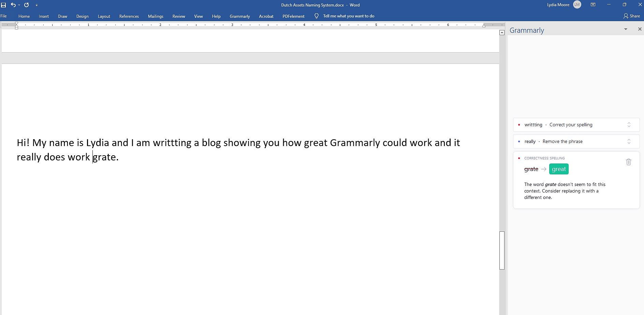The image size is (644, 315).
Task: Go to the Review tab
Action: click(x=179, y=16)
